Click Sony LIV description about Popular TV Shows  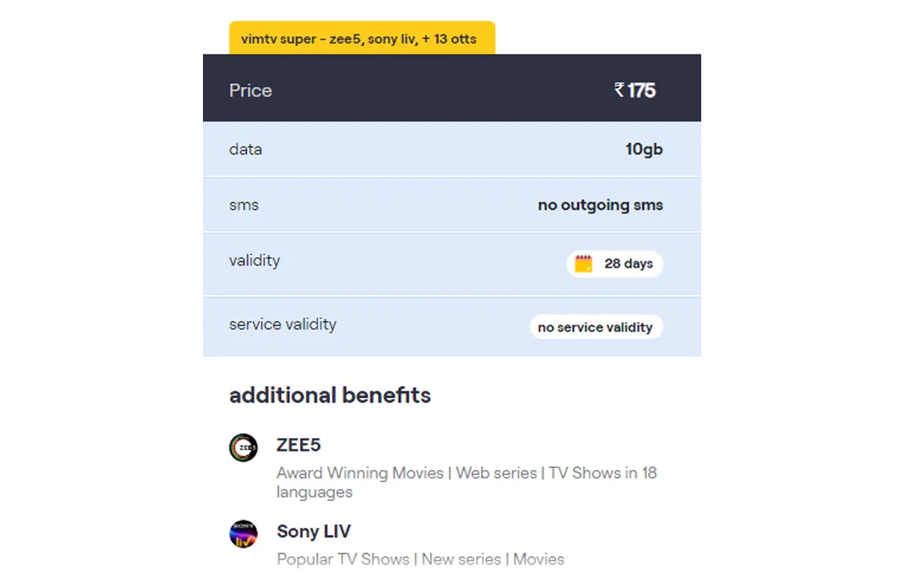click(x=420, y=559)
